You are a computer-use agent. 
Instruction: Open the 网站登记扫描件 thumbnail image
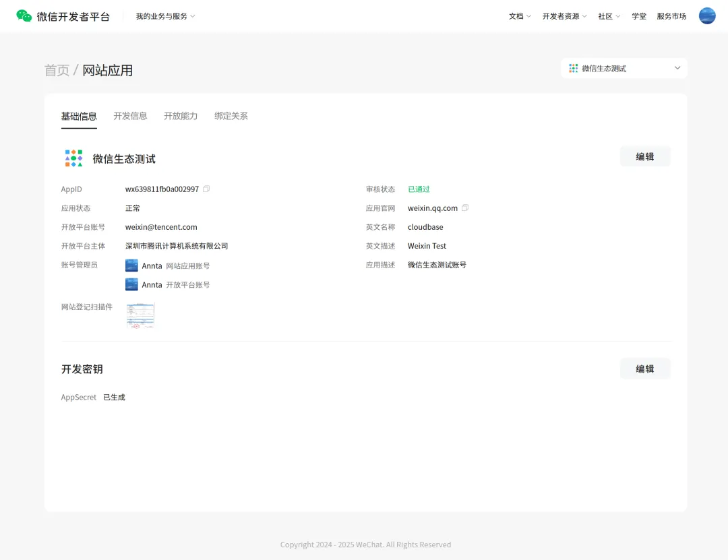pos(141,315)
